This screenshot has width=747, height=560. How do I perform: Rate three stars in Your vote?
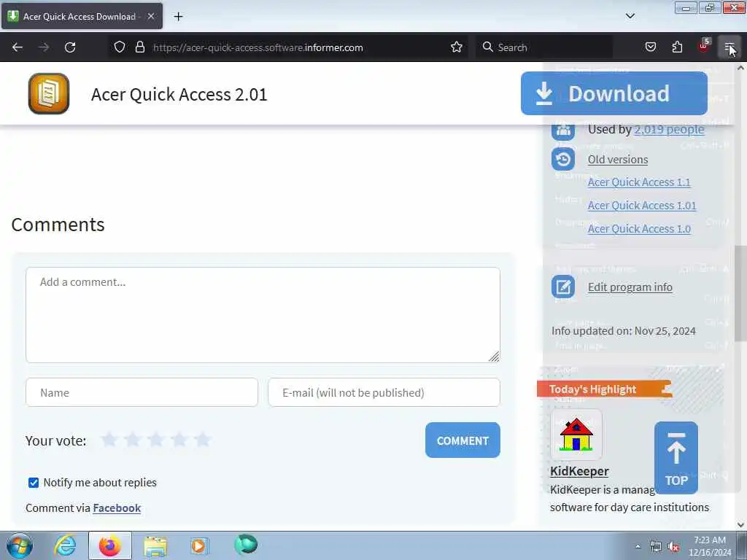[x=156, y=439]
